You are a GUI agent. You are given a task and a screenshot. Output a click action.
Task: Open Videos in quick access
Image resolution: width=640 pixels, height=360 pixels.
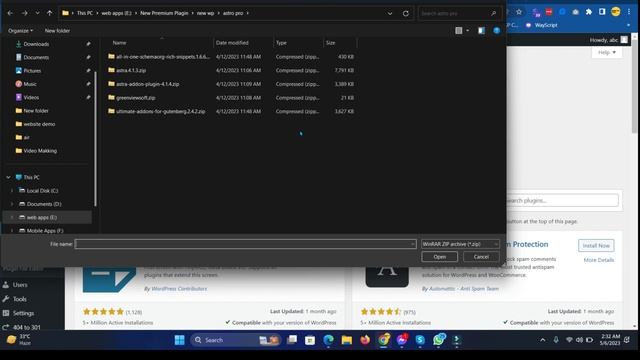[x=31, y=98]
